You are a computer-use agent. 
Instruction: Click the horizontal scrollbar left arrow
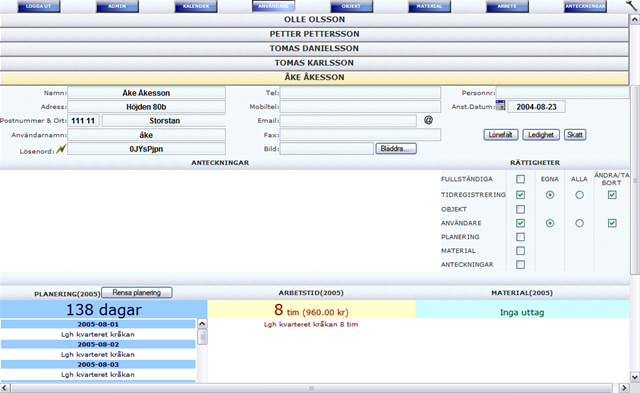click(4, 388)
